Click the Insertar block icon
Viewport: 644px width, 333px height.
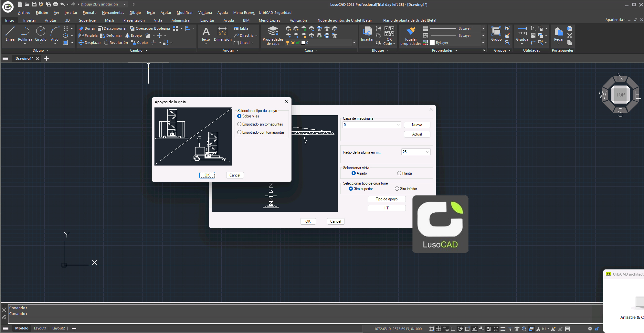pos(367,34)
